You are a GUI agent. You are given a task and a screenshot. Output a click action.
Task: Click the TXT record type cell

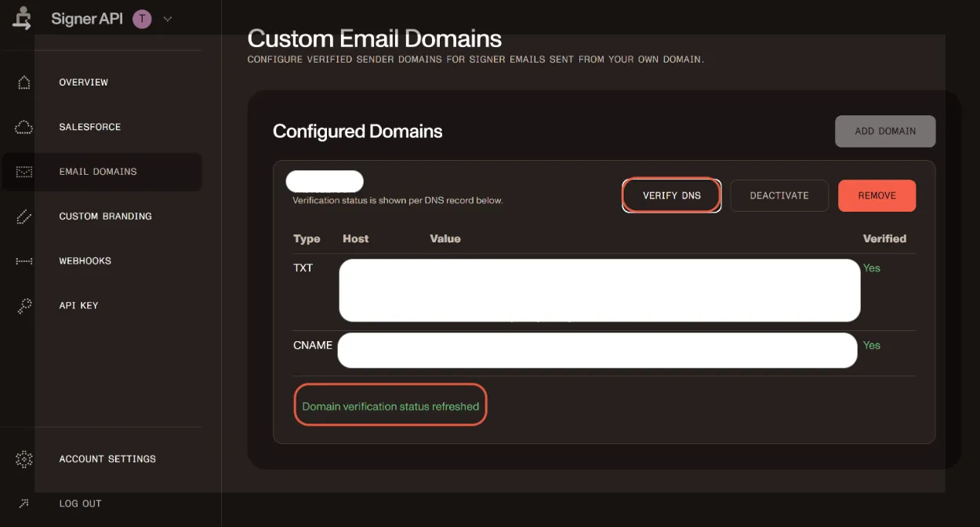click(x=303, y=267)
